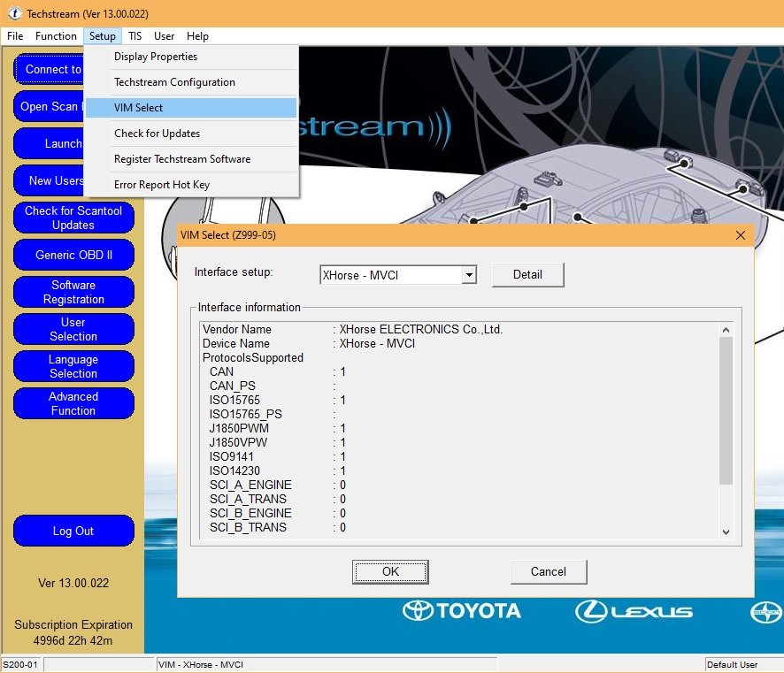Click Default User in status bar
This screenshot has width=784, height=673.
(732, 664)
